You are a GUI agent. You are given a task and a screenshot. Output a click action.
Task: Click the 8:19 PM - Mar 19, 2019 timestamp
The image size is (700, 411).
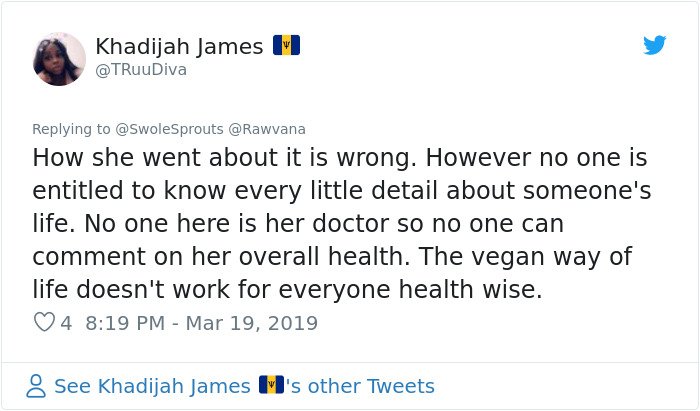tap(201, 323)
